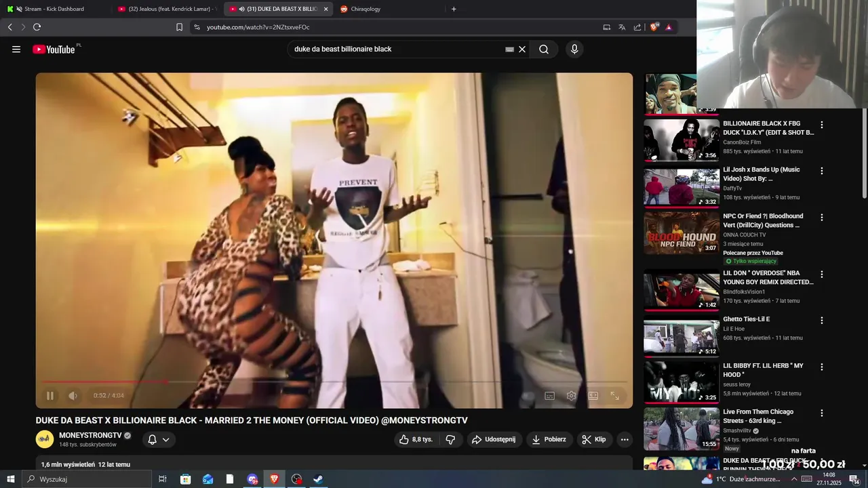Share the video via Udostępnij
The height and width of the screenshot is (488, 868).
pos(494,439)
